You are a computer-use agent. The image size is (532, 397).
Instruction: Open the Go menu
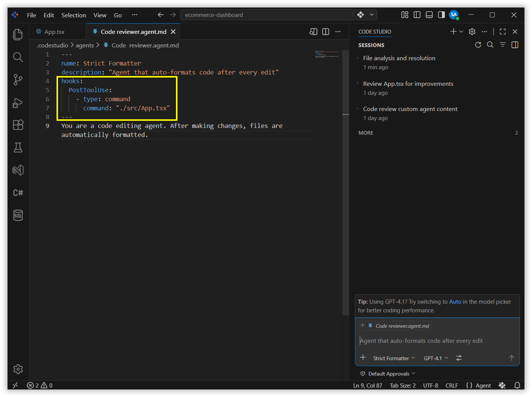[x=118, y=15]
